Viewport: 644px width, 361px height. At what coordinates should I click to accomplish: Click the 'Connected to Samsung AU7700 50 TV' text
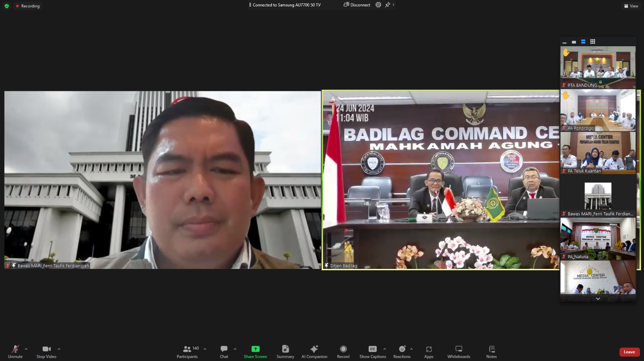click(x=287, y=5)
